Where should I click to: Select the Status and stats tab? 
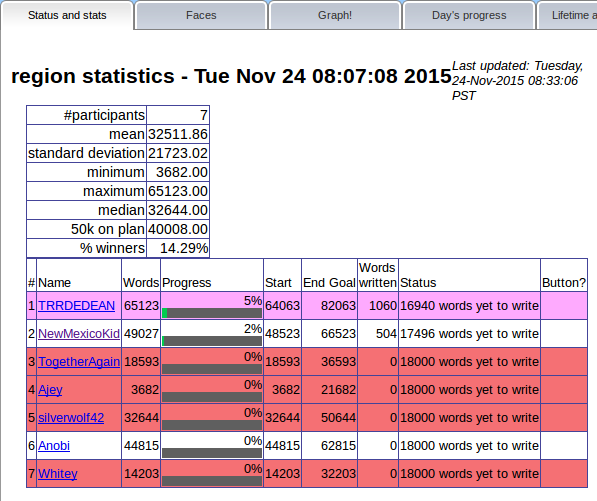pos(67,15)
